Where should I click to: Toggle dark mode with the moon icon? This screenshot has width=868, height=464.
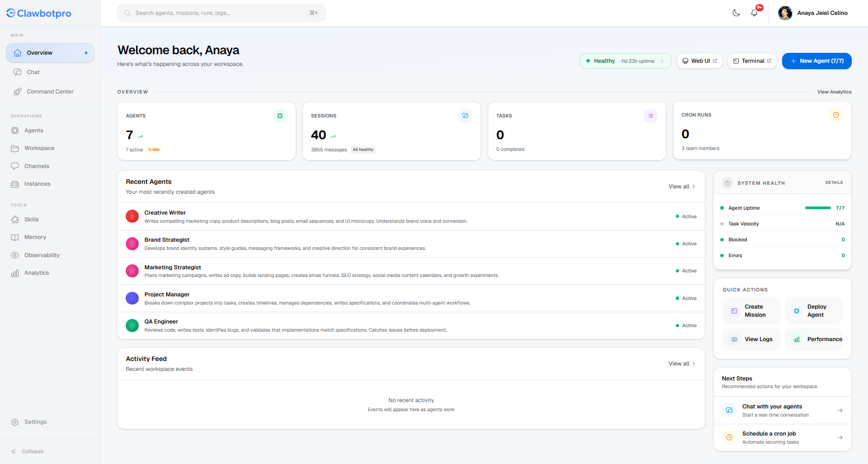point(736,13)
